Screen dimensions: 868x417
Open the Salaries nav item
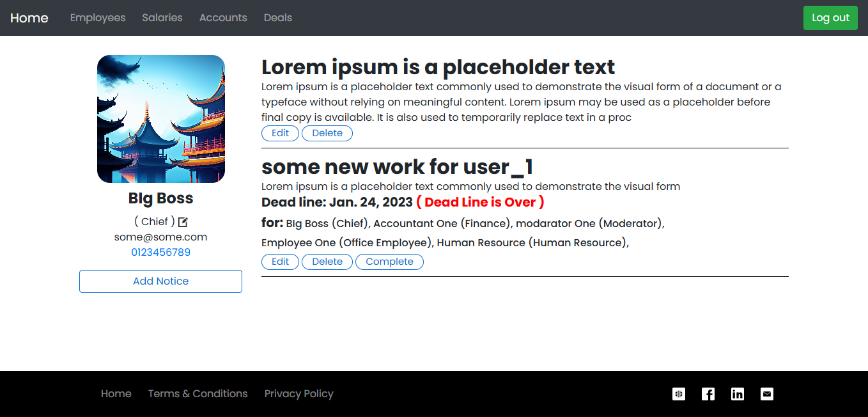tap(162, 18)
